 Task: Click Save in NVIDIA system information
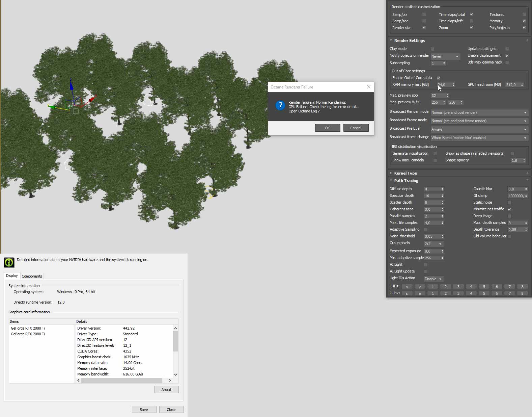click(144, 410)
